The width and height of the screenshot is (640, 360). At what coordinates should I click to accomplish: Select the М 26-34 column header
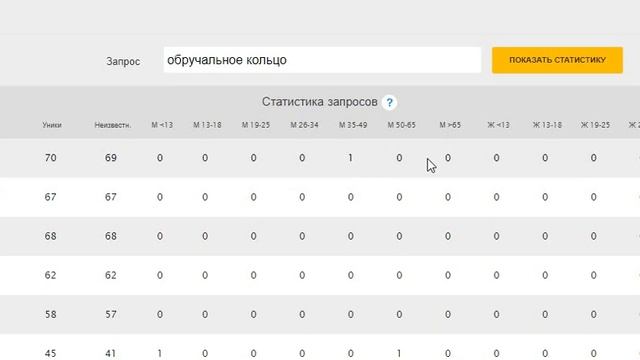coord(304,125)
